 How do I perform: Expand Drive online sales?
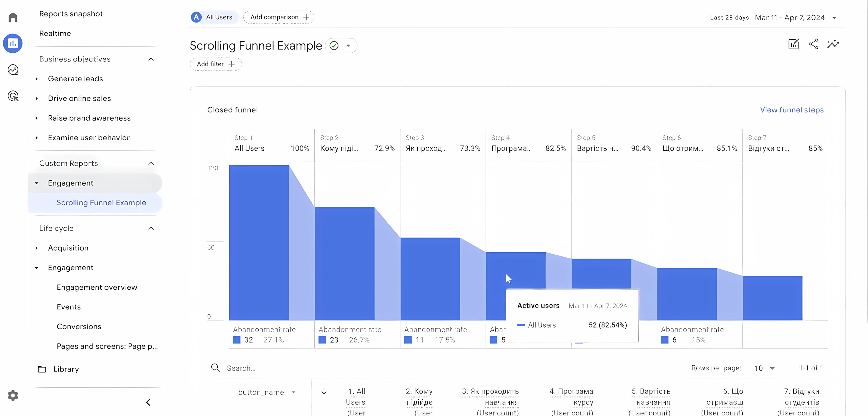(36, 98)
